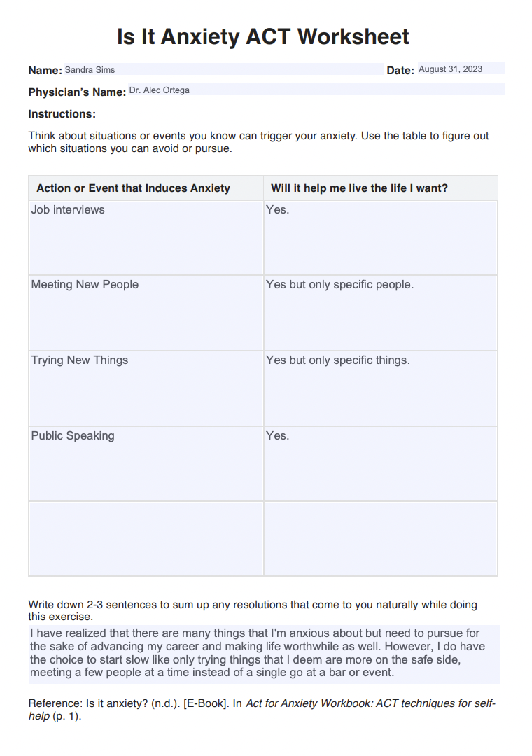
Task: Click the 'Yes but only specific people.' cell
Action: click(380, 312)
